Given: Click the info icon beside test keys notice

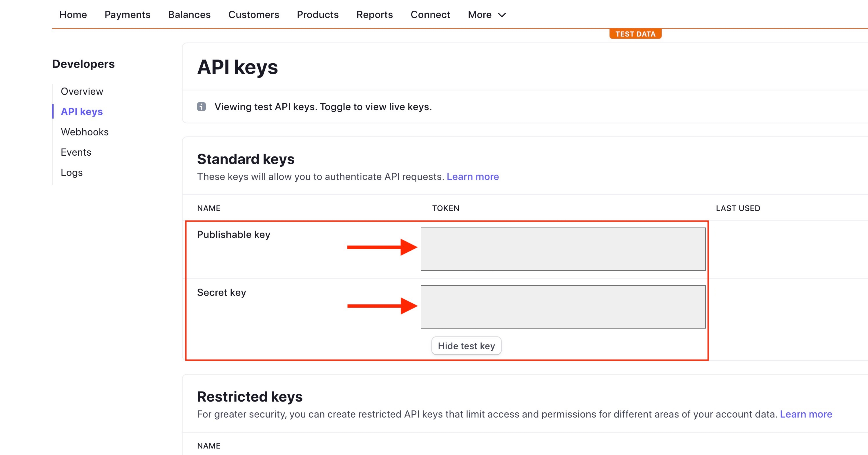Looking at the screenshot, I should tap(201, 107).
